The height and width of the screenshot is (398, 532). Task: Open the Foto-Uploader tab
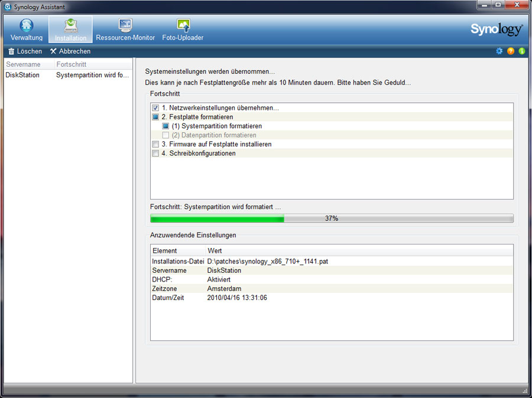[183, 30]
